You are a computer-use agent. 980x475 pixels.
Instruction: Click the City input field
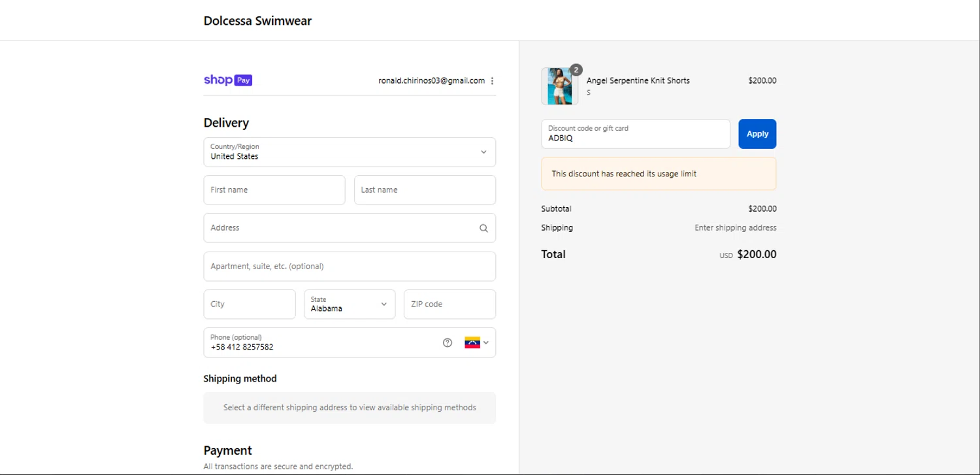(250, 304)
